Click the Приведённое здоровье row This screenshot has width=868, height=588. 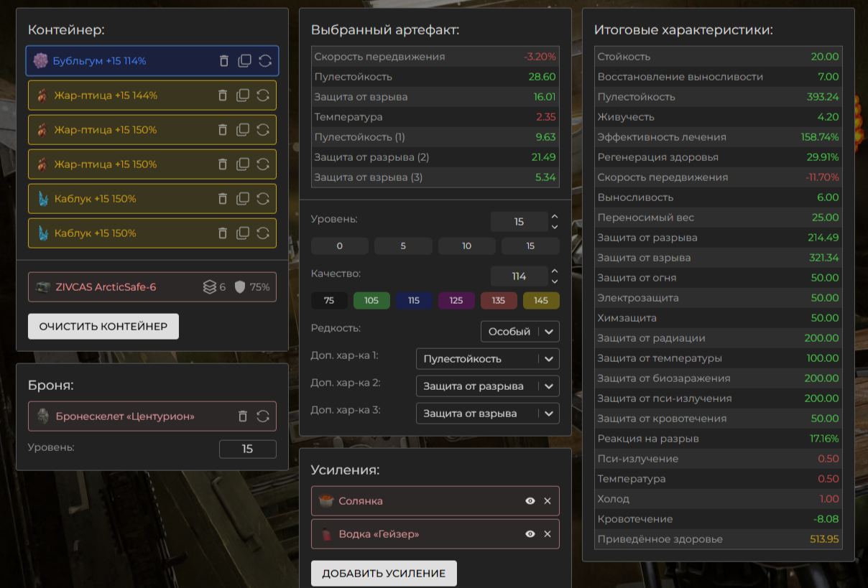point(719,539)
